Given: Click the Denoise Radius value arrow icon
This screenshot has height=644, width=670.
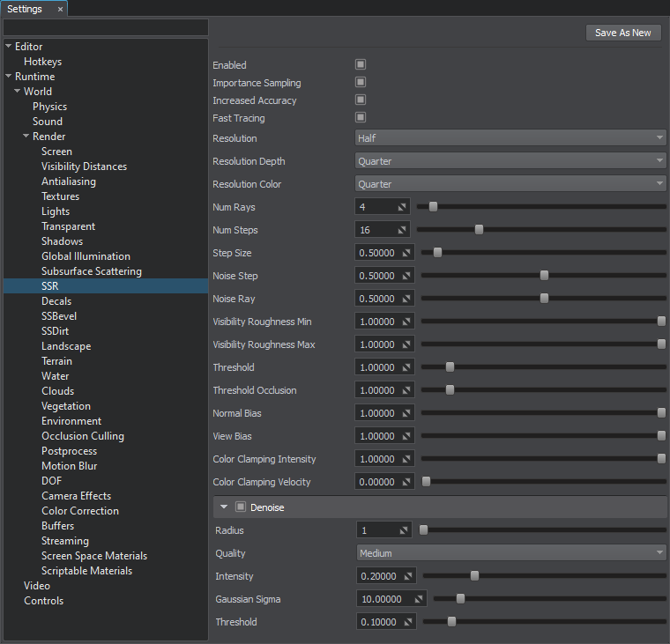Looking at the screenshot, I should pos(404,530).
